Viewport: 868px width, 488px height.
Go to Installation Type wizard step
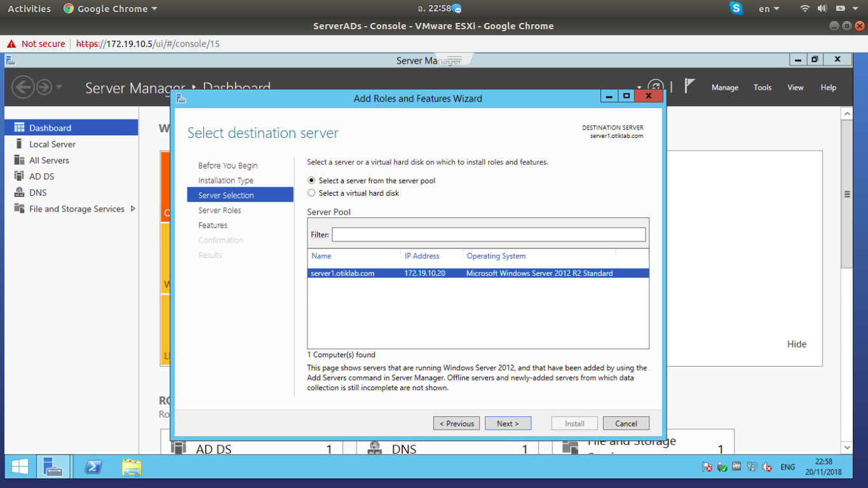click(x=226, y=180)
